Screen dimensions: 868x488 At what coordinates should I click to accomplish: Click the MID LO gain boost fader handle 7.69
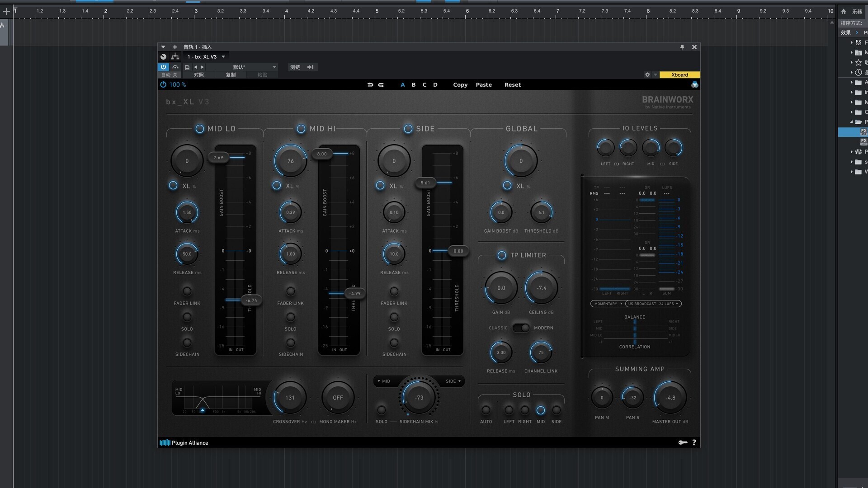pyautogui.click(x=218, y=157)
